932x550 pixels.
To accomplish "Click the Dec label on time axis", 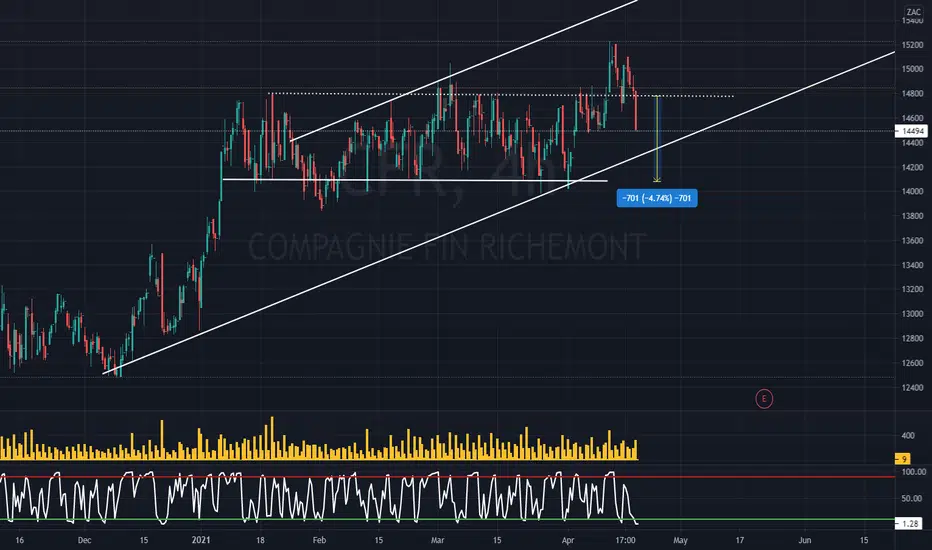I will (84, 540).
